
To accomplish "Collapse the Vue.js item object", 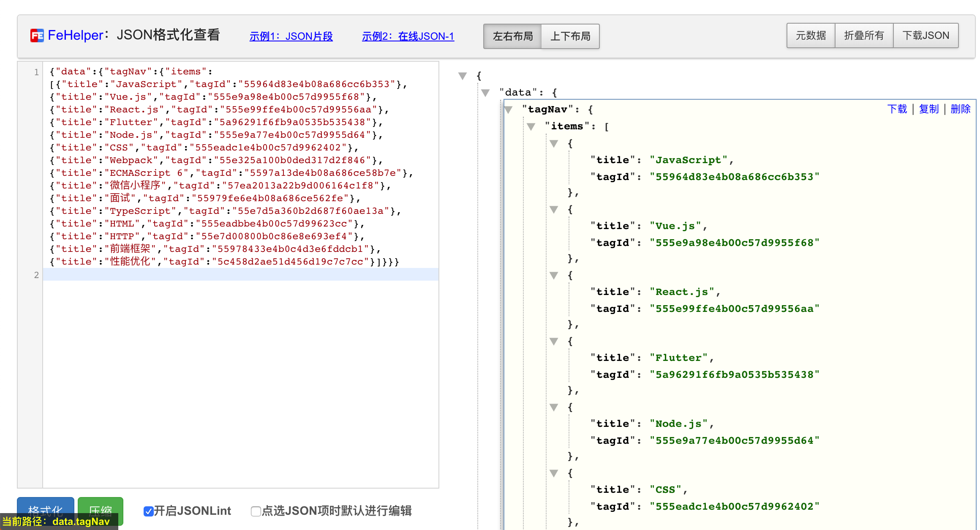I will tap(554, 210).
